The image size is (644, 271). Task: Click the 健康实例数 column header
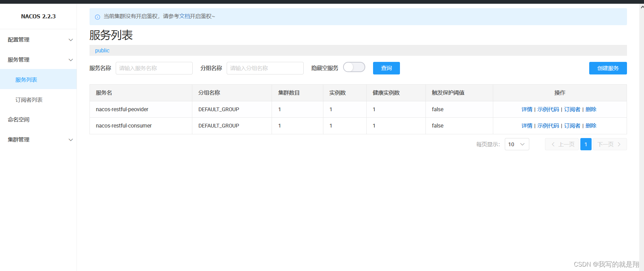point(386,93)
